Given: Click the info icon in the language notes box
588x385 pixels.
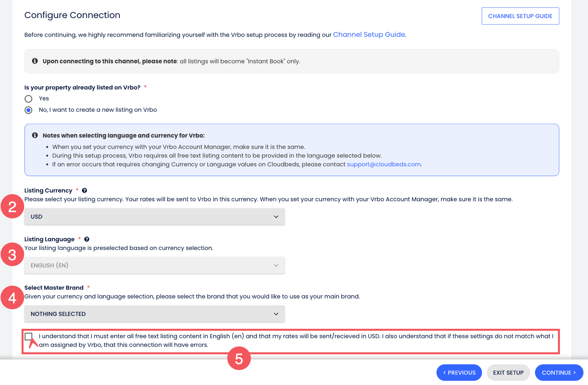Looking at the screenshot, I should pyautogui.click(x=35, y=135).
